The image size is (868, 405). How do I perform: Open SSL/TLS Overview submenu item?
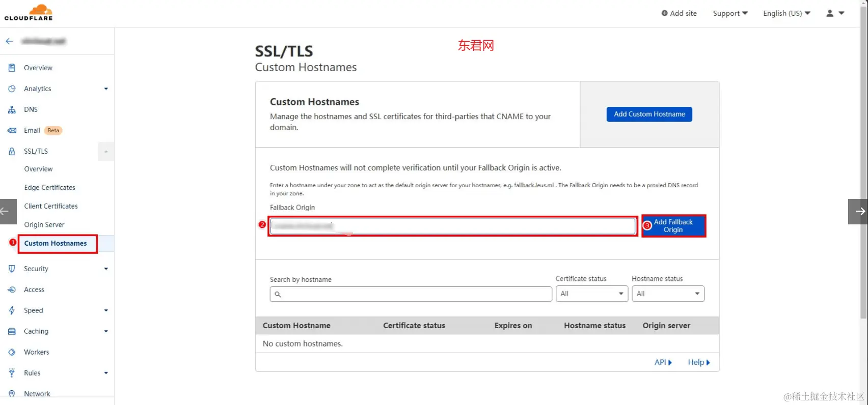pyautogui.click(x=38, y=169)
